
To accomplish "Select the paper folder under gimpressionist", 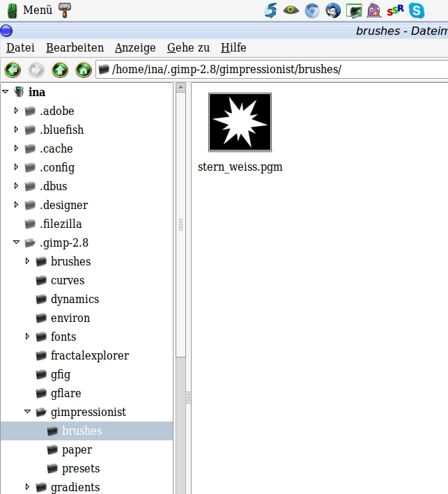I will [77, 449].
